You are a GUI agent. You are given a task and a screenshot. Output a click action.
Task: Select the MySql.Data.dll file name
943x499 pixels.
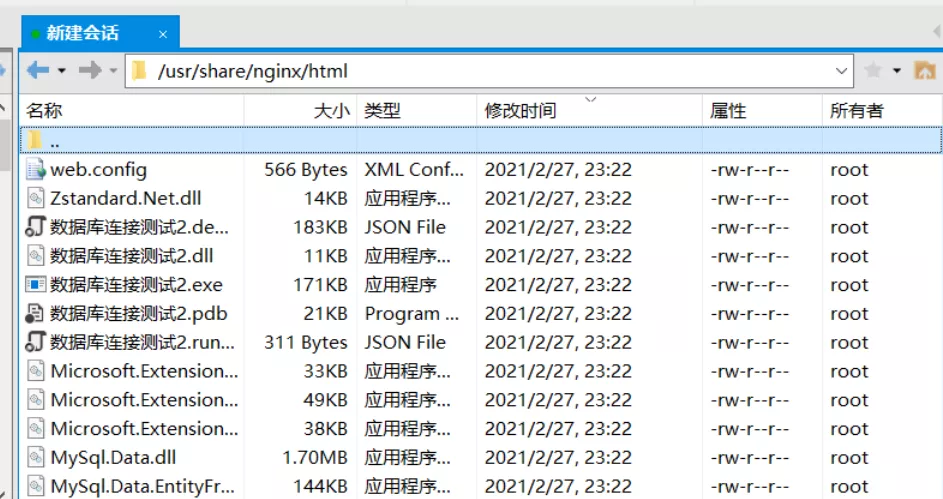click(114, 458)
